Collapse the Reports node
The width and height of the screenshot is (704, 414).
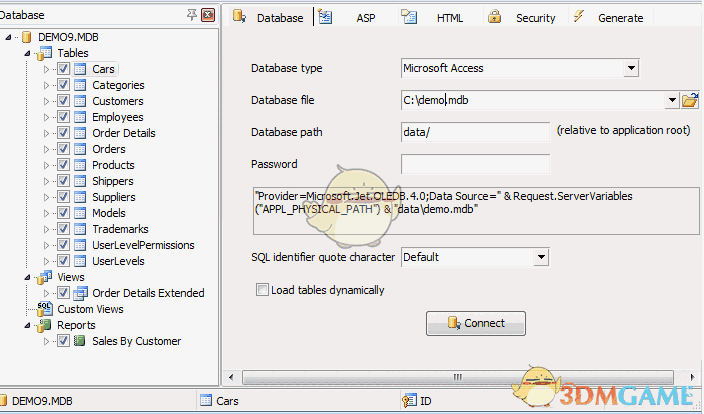27,326
